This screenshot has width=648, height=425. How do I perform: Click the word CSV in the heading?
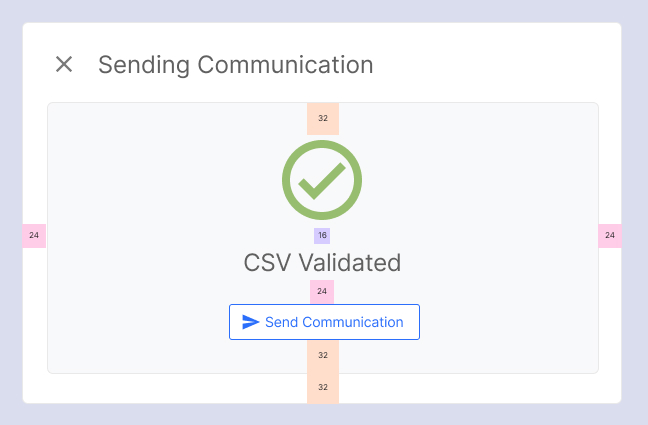(x=267, y=263)
